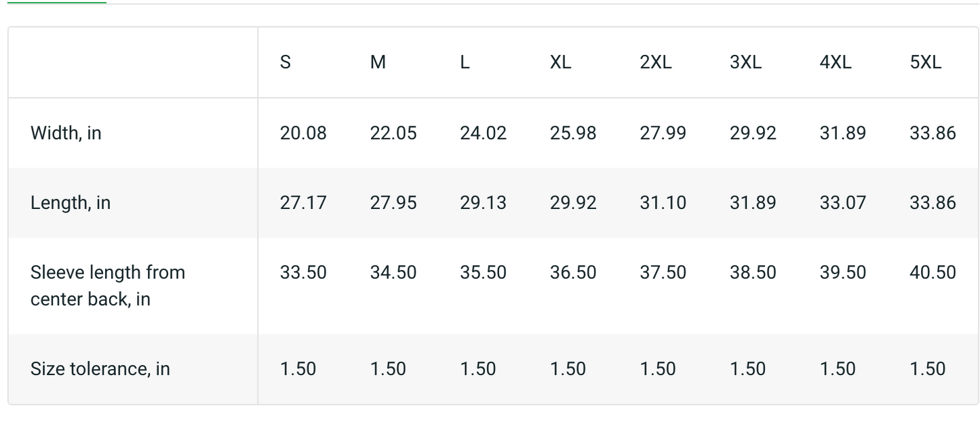This screenshot has height=424, width=980.
Task: Click the 'Length, in' row label
Action: [70, 203]
